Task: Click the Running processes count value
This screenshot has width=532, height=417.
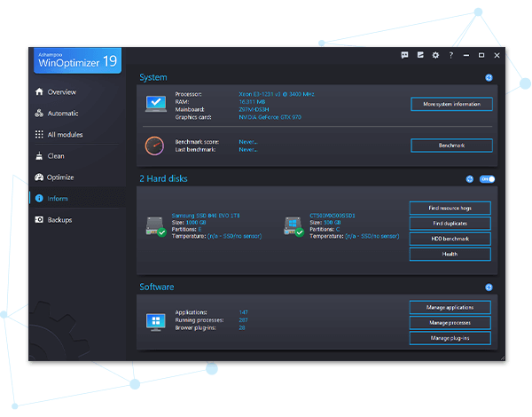Action: coord(243,320)
